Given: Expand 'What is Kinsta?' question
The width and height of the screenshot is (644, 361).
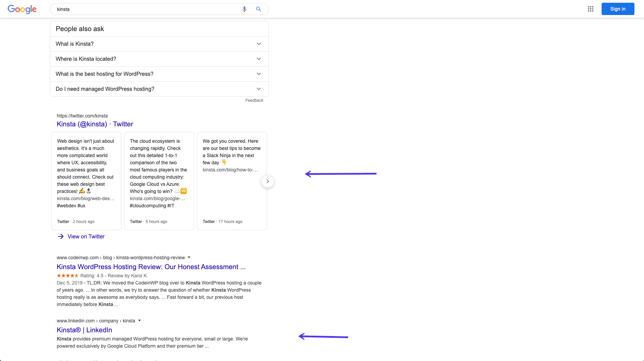Looking at the screenshot, I should click(159, 44).
